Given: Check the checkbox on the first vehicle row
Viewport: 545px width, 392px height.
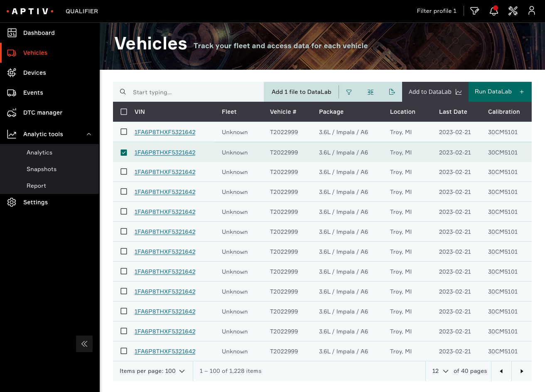Looking at the screenshot, I should 123,132.
